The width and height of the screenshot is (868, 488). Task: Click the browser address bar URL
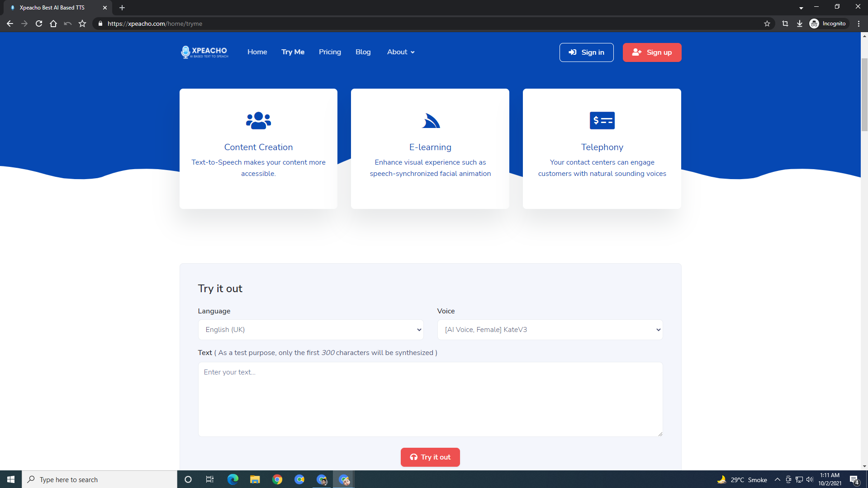pos(155,24)
